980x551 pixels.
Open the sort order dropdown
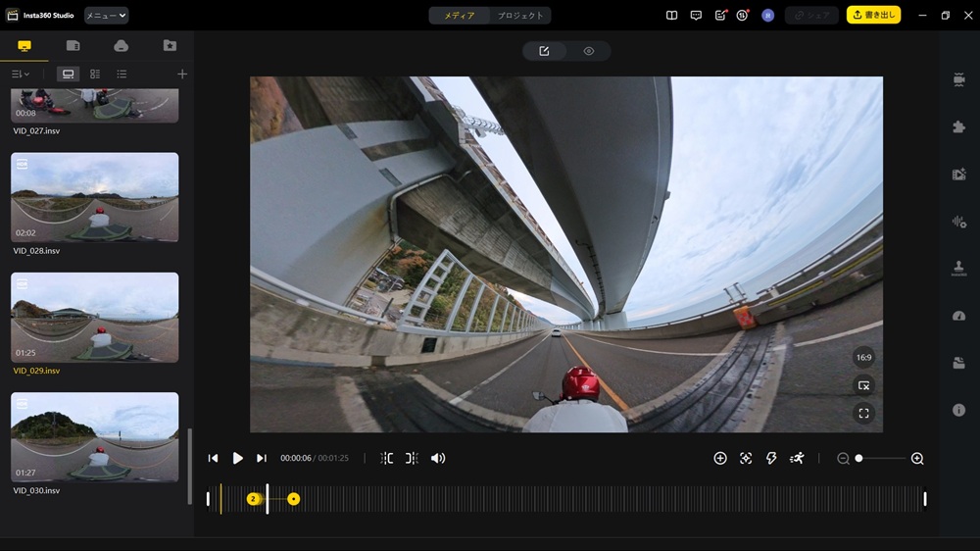click(x=21, y=74)
